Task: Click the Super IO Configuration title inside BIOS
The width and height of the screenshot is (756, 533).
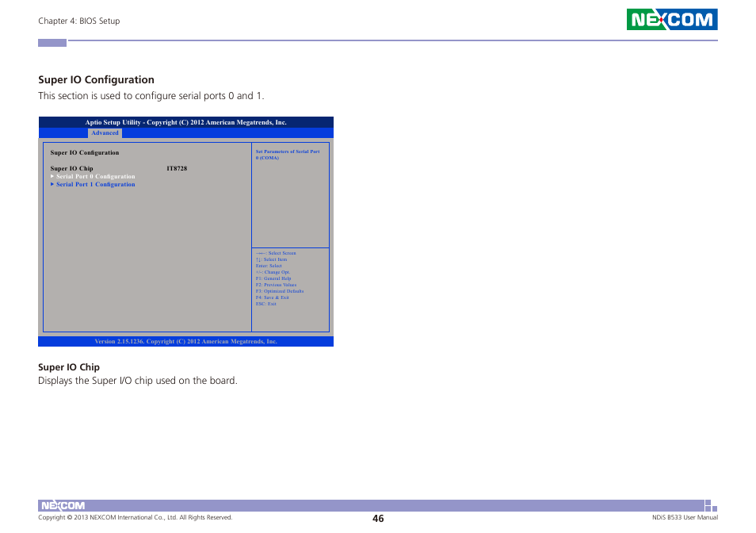Action: click(x=84, y=152)
